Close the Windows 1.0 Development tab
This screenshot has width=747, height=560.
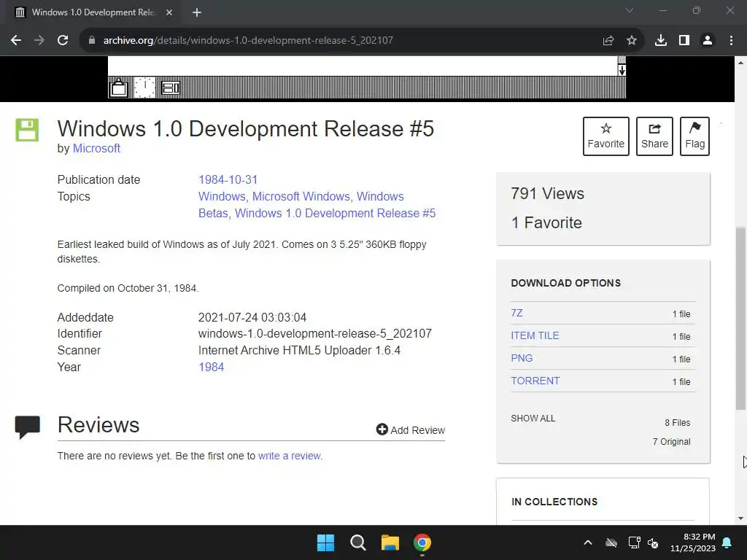tap(169, 12)
